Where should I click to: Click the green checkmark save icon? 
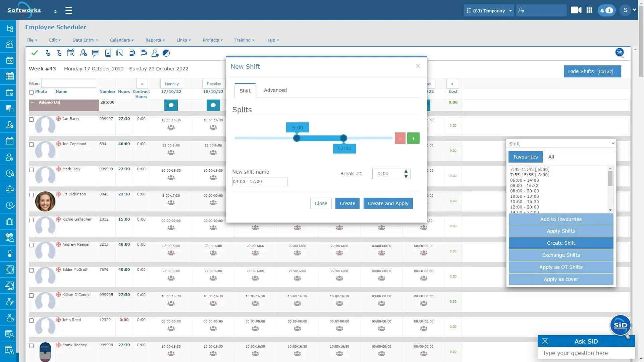pyautogui.click(x=35, y=53)
